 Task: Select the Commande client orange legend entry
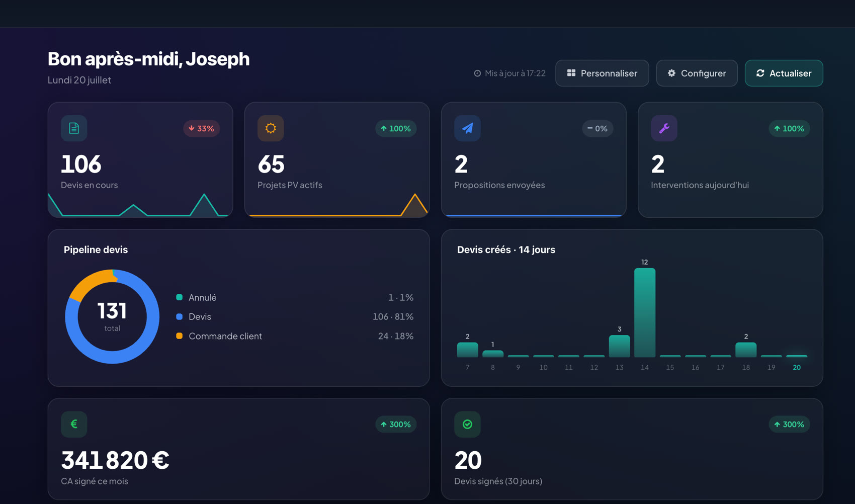click(219, 336)
